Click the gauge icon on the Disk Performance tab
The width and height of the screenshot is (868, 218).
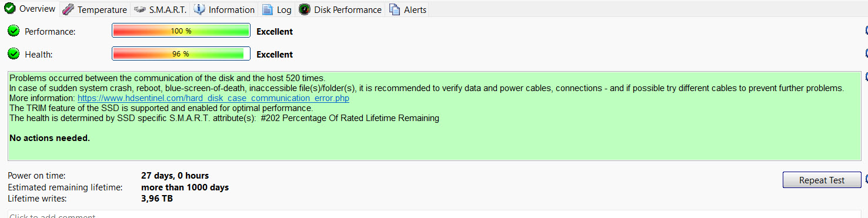(304, 9)
